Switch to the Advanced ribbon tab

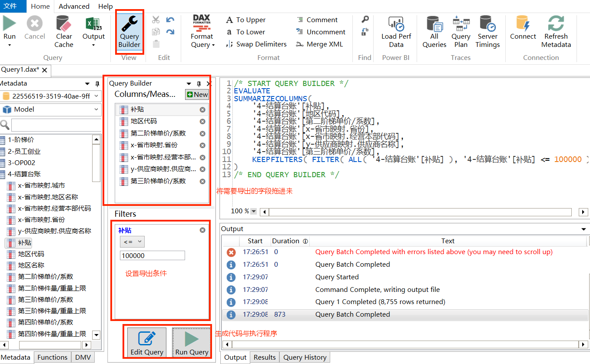pos(73,6)
